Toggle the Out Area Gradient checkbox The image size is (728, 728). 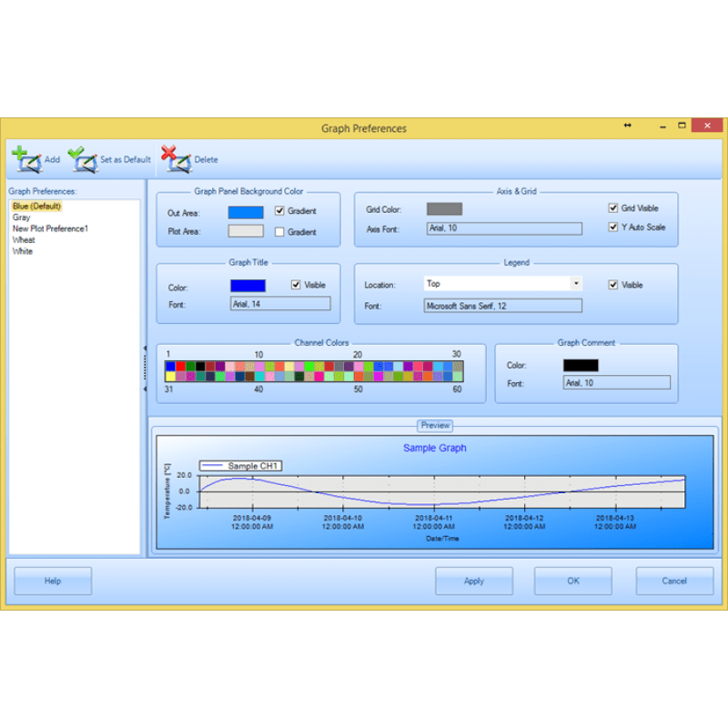point(278,211)
